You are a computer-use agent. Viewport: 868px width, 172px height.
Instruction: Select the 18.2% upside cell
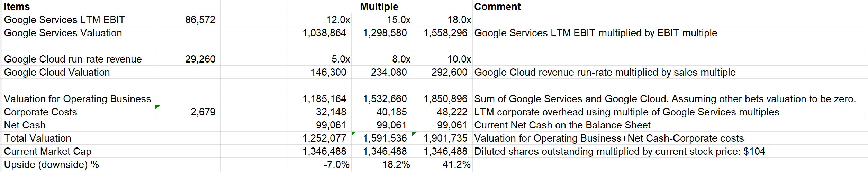tap(382, 164)
